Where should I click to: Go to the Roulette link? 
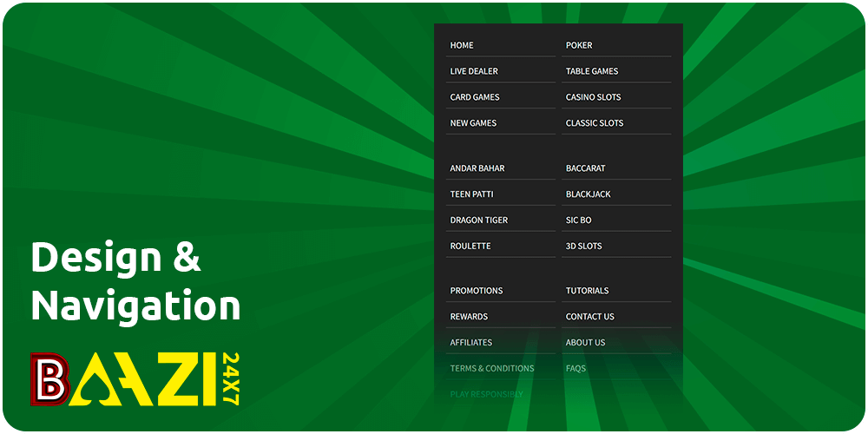click(470, 247)
